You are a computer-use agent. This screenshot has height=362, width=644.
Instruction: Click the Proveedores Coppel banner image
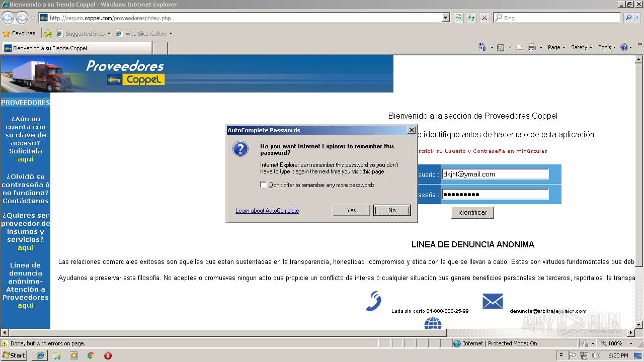pos(197,74)
